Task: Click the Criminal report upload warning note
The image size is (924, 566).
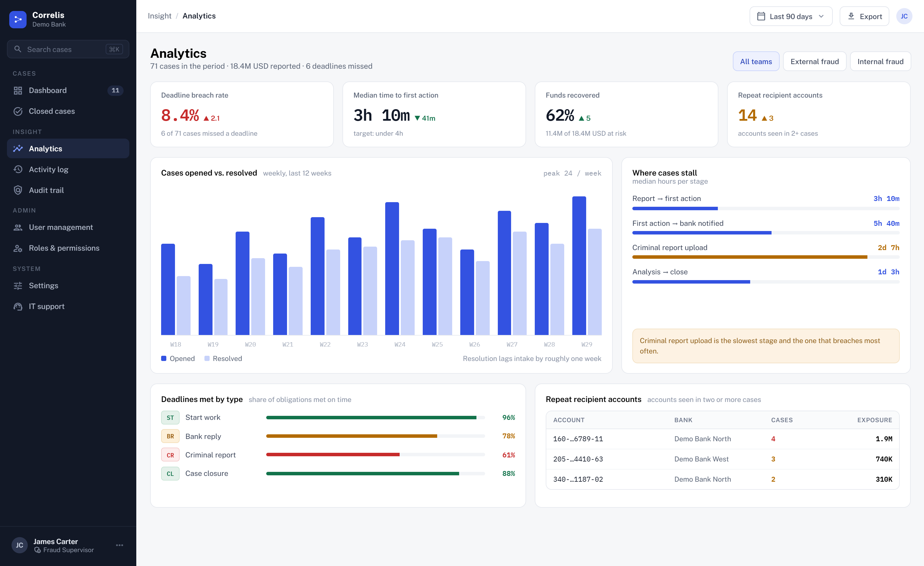Action: tap(766, 346)
